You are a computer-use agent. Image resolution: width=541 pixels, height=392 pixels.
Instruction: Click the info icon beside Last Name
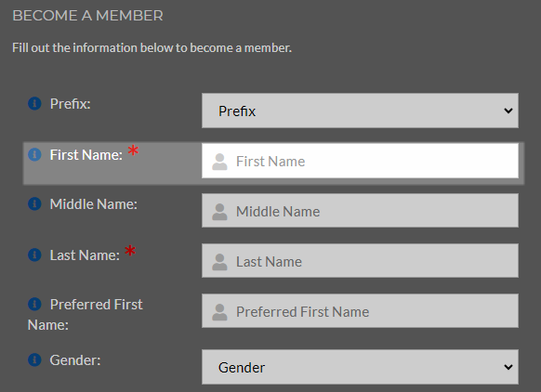34,255
